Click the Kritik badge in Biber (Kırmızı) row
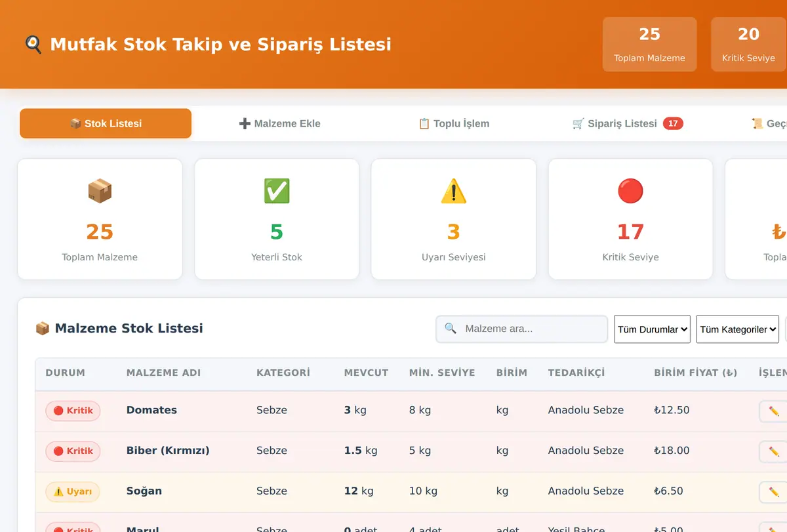This screenshot has height=532, width=787. coord(73,451)
